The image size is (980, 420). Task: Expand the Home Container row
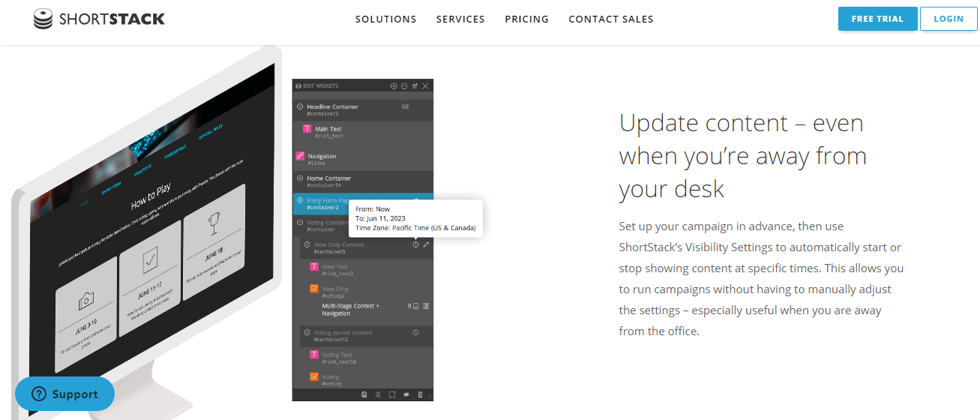(x=300, y=178)
